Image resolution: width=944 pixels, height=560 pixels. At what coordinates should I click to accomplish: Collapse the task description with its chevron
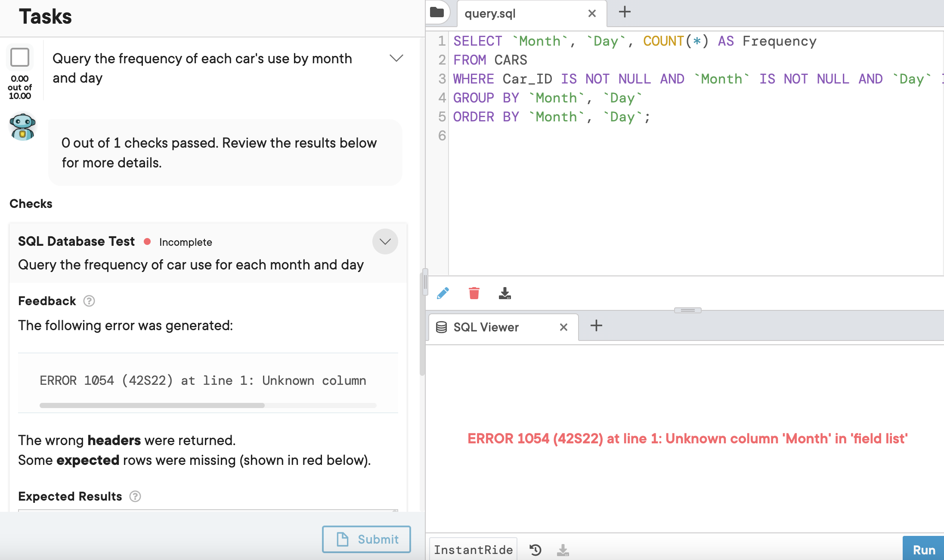(396, 58)
